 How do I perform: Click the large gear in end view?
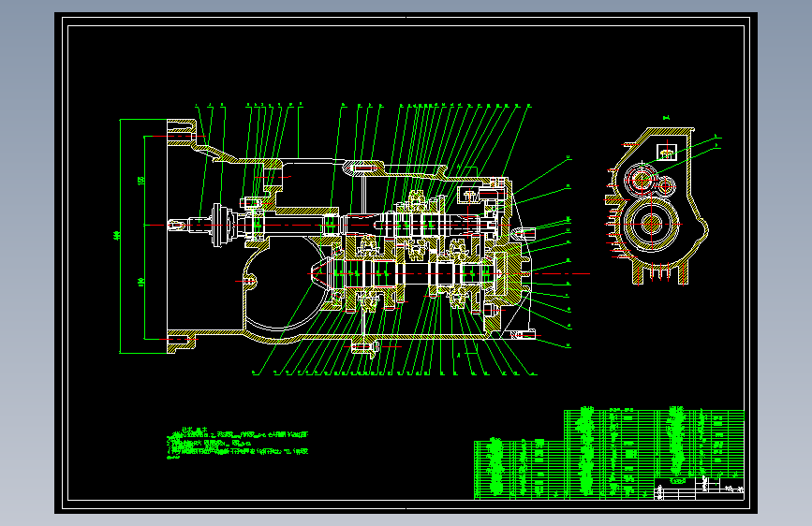(x=652, y=224)
